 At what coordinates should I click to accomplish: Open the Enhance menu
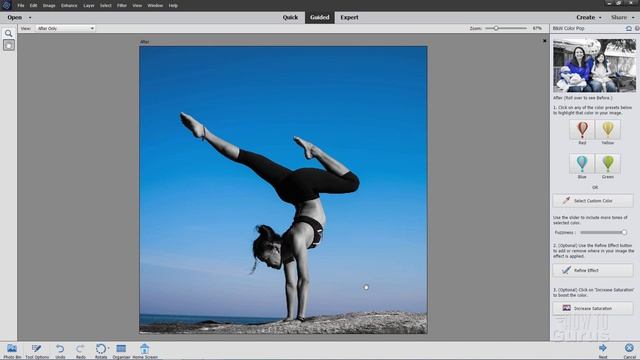coord(69,6)
